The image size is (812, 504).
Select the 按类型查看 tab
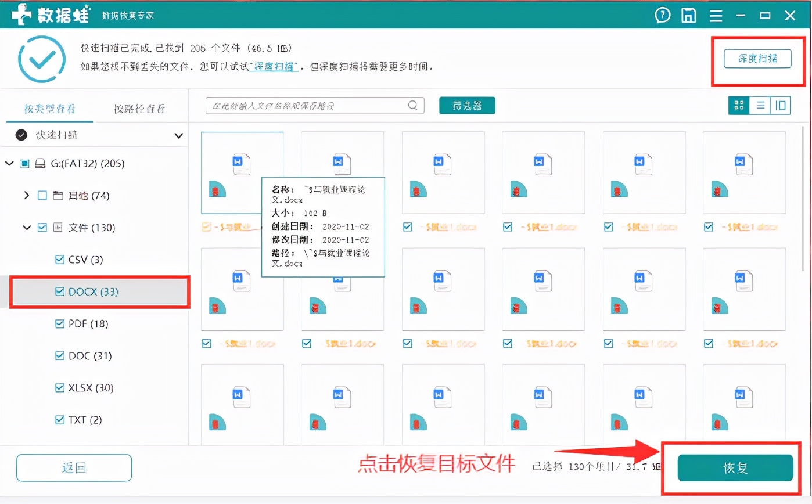click(49, 109)
